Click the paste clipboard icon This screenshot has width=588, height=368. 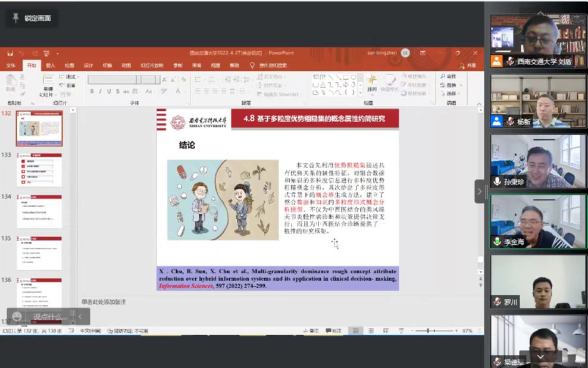pyautogui.click(x=11, y=82)
